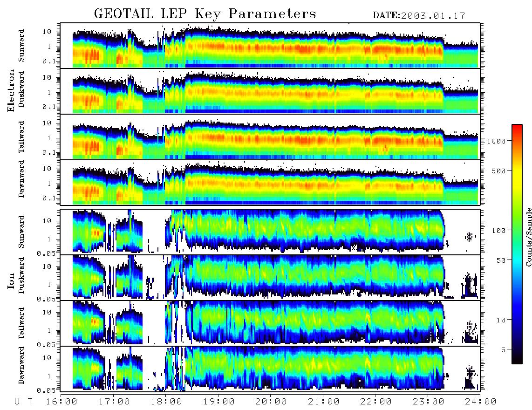This screenshot has height=410, width=532.
Task: Click the GEOTAIL LEP Key Parameters title
Action: 205,14
